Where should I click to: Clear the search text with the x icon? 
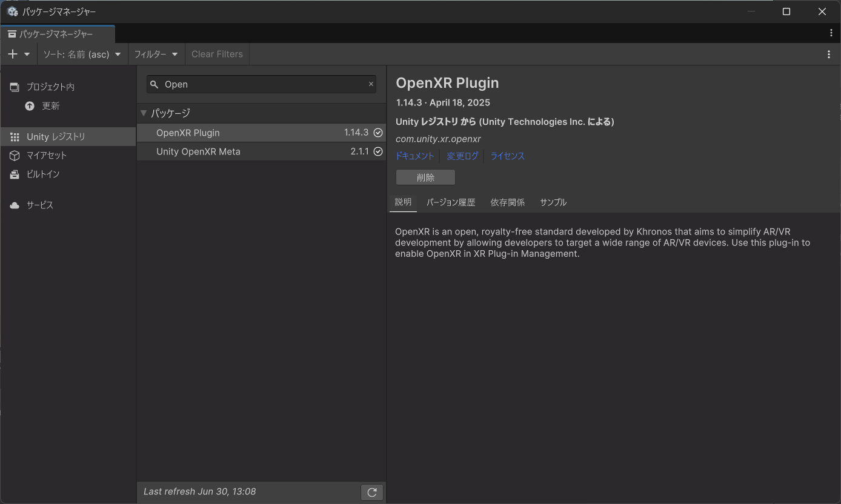coord(371,84)
